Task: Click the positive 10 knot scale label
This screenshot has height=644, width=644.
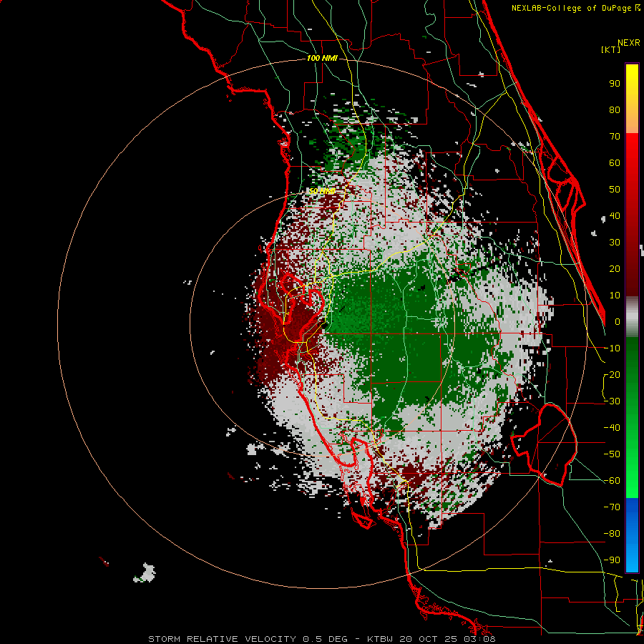Action: tap(615, 296)
